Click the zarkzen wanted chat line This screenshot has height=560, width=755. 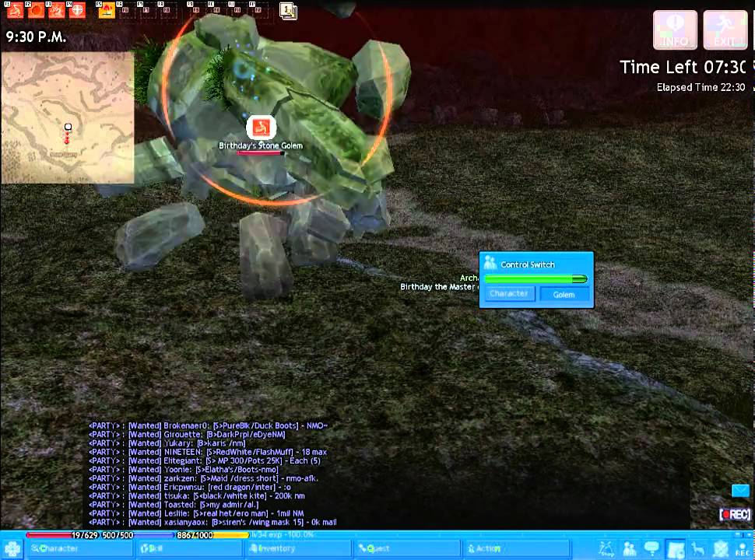pos(203,478)
